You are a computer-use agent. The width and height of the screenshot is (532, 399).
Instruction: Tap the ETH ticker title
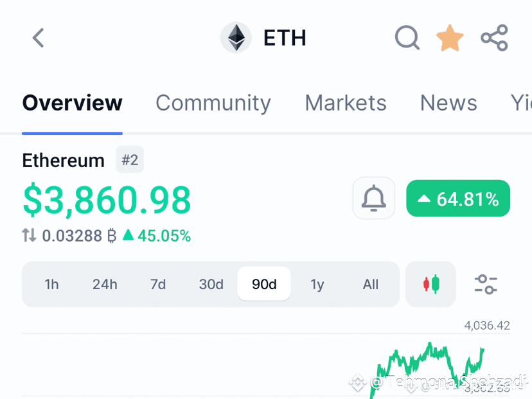click(285, 38)
